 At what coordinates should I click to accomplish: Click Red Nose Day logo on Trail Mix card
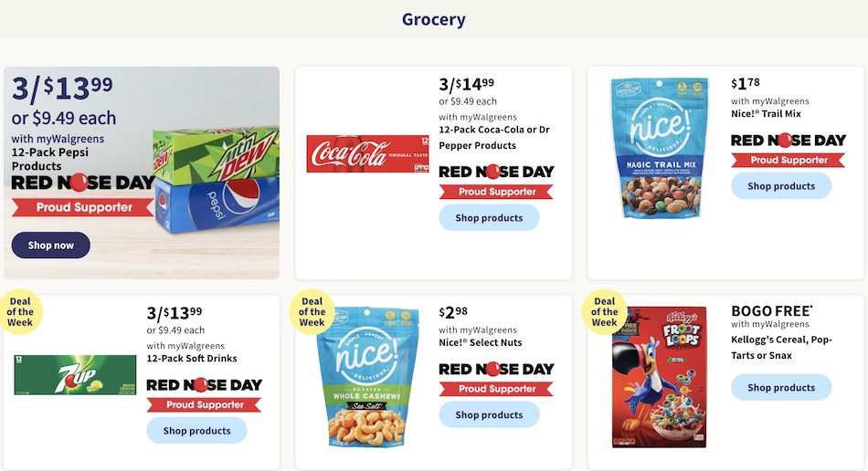(789, 141)
